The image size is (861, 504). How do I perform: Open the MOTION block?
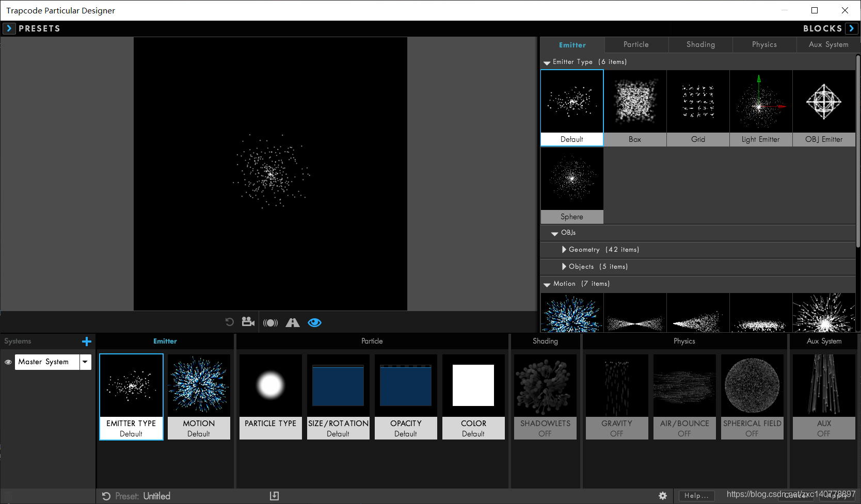(x=199, y=397)
